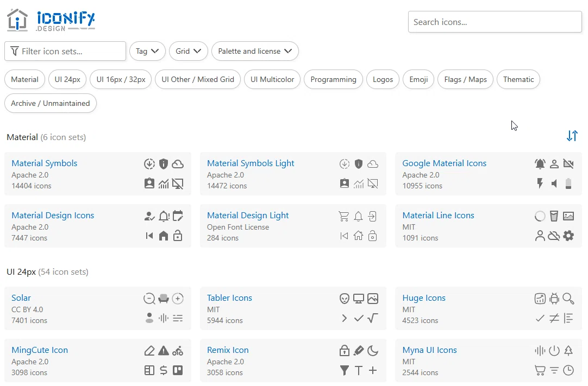The height and width of the screenshot is (386, 588).
Task: Click the sofa icon in Solar card
Action: [164, 299]
